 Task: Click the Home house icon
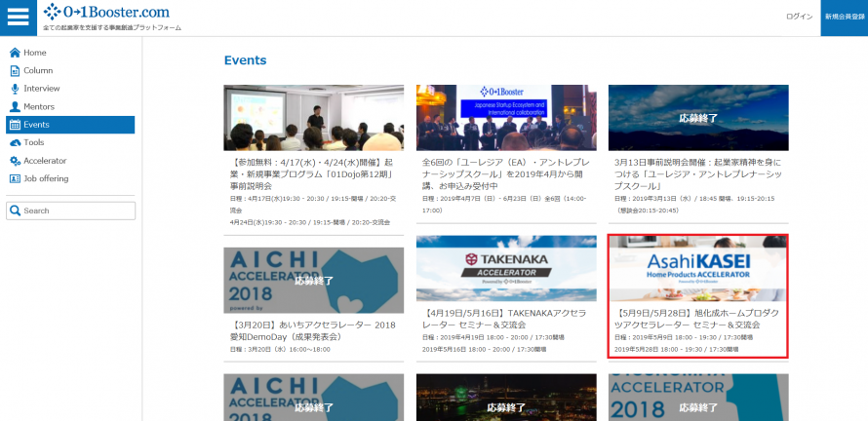pos(15,53)
